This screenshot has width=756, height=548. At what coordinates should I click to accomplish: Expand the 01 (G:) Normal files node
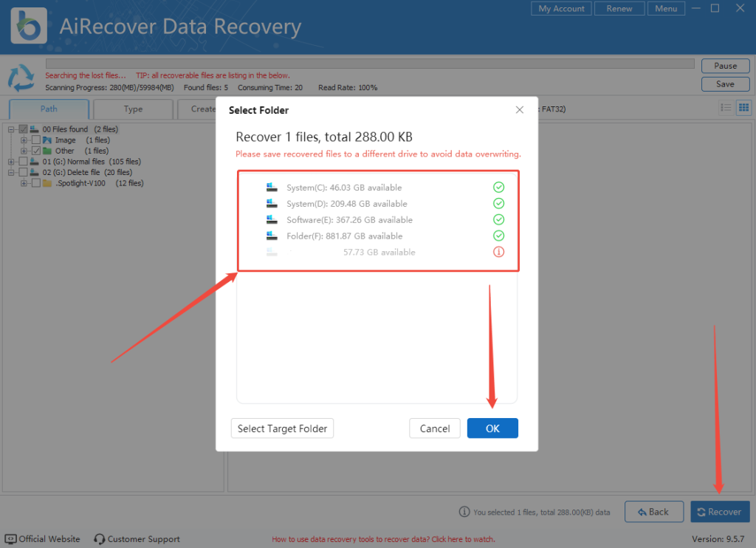pyautogui.click(x=10, y=162)
